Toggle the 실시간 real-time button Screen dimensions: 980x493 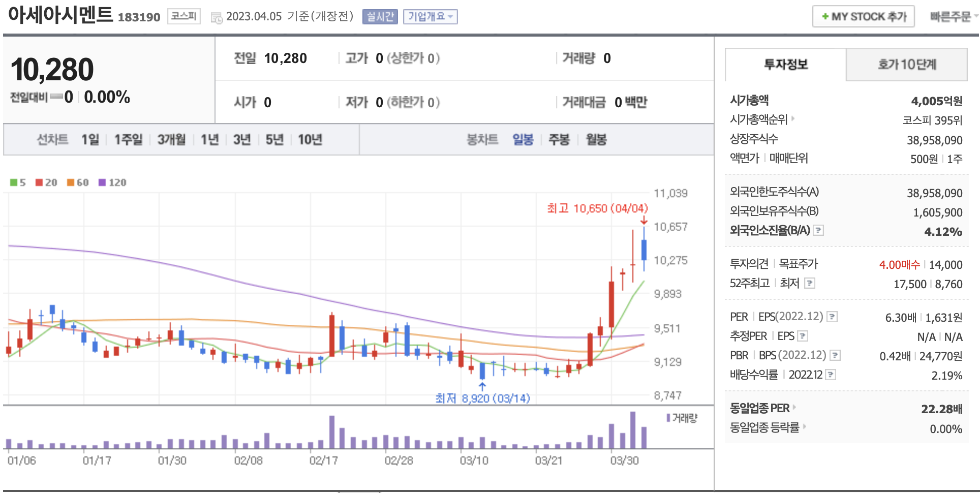pyautogui.click(x=380, y=17)
